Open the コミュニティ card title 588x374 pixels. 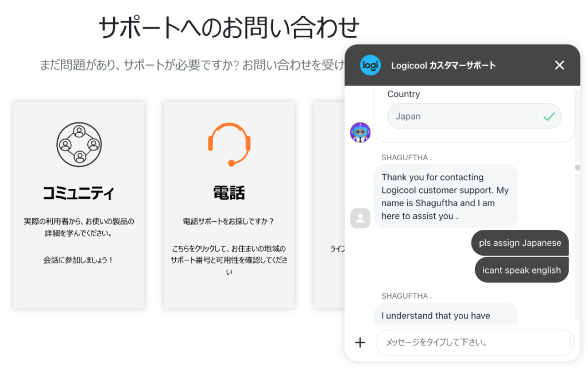tap(79, 193)
